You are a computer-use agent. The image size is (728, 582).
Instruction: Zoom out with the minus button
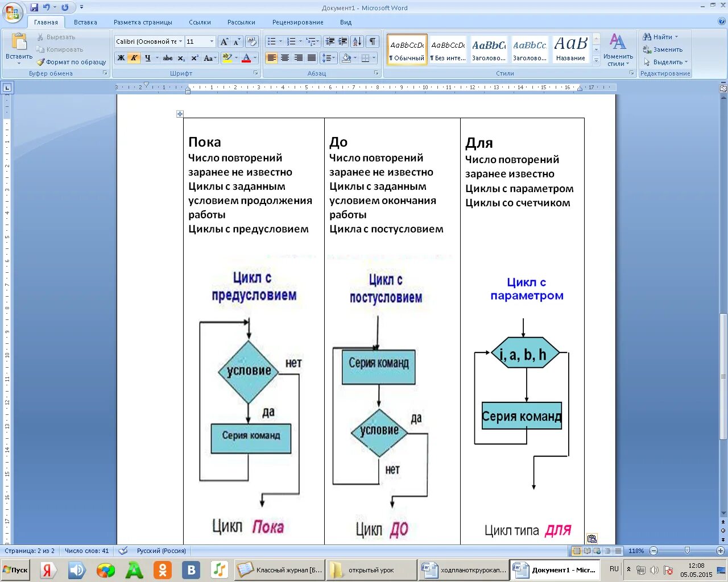coord(653,551)
